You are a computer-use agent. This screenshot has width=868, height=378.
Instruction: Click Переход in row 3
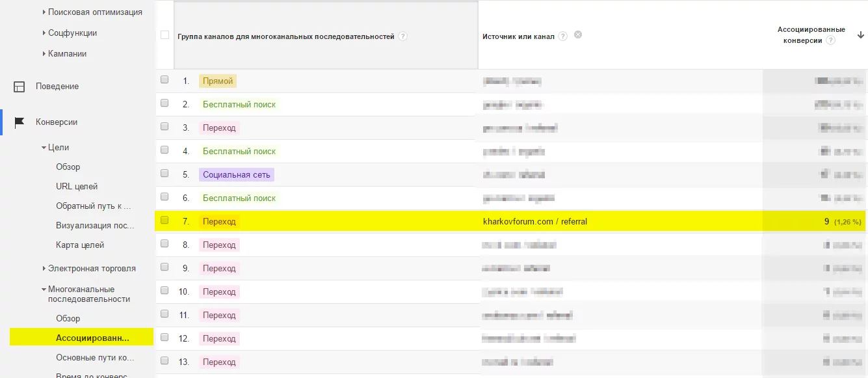pos(219,128)
